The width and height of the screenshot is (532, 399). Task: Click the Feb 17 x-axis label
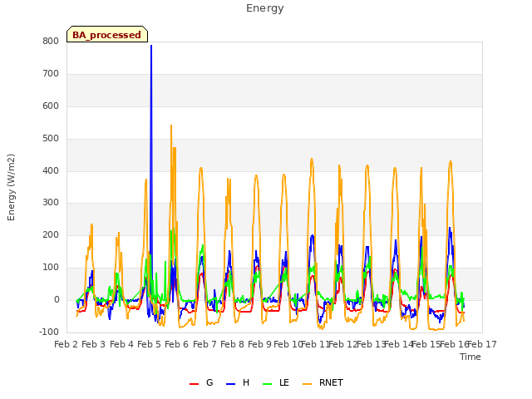482,344
